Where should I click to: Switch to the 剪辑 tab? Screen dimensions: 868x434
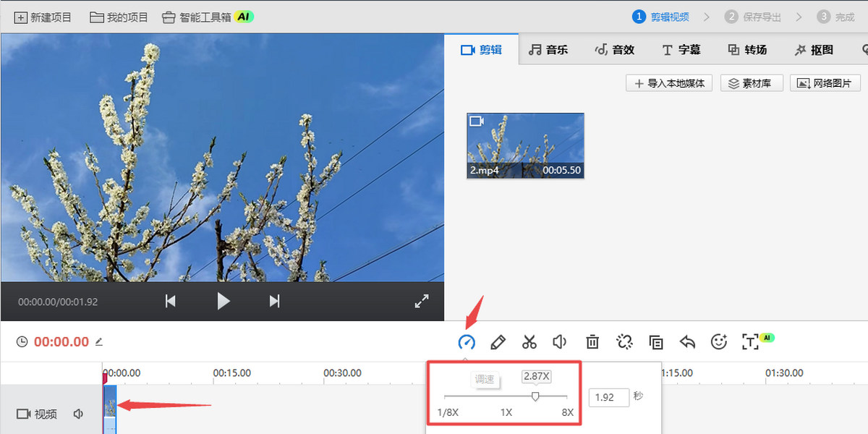481,50
